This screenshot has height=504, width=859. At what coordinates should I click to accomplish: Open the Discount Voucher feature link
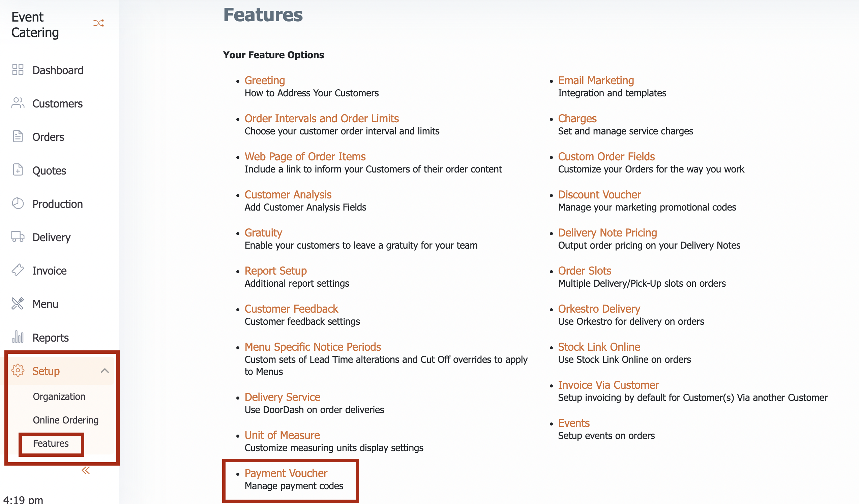(600, 194)
